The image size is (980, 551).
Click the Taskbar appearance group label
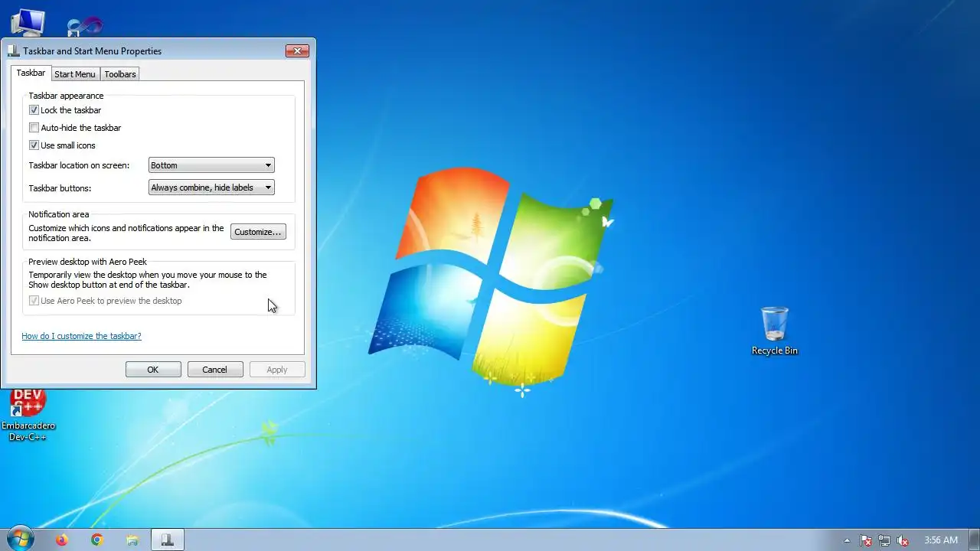click(x=66, y=96)
